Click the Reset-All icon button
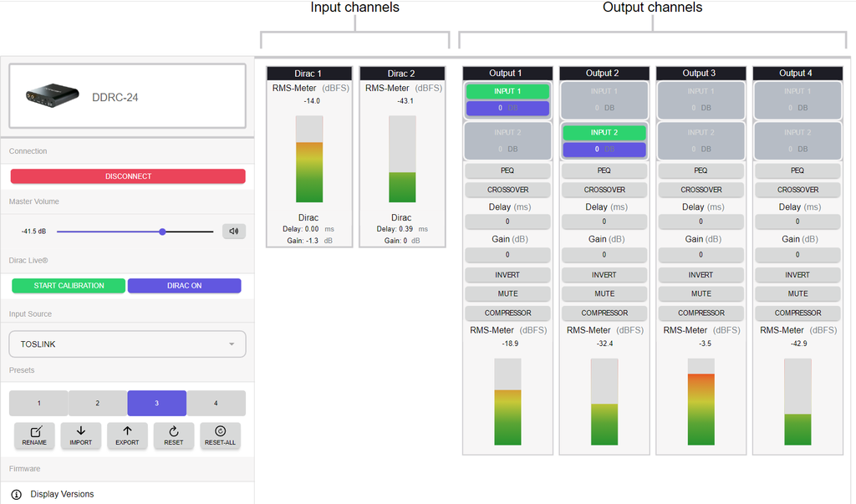The width and height of the screenshot is (856, 504). tap(220, 435)
